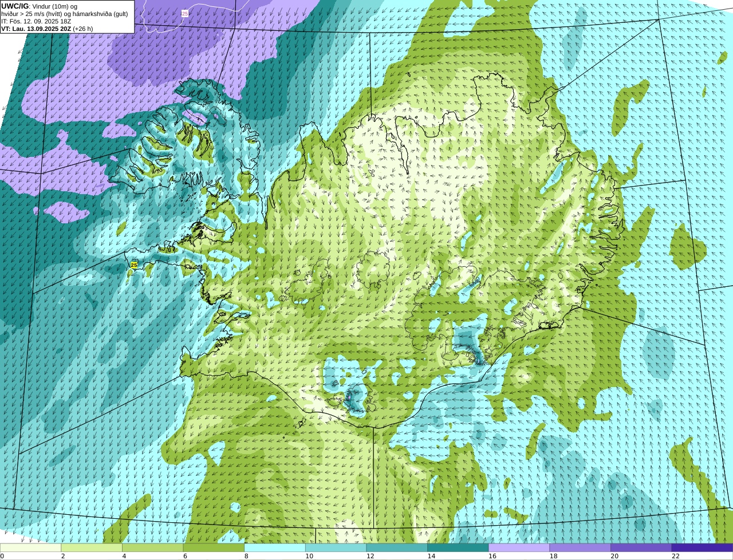Viewport: 733px width, 560px height.
Task: Click the white 25 gust contour label
Action: [x=184, y=13]
